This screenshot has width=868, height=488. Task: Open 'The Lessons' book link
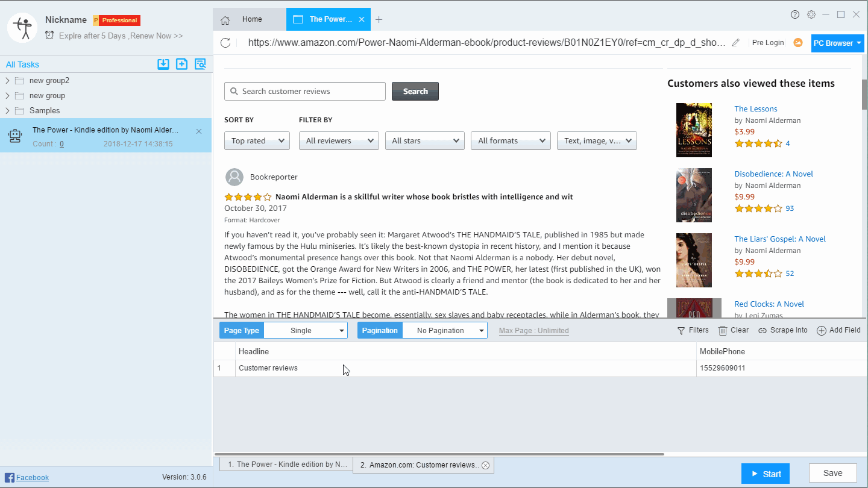(x=755, y=109)
